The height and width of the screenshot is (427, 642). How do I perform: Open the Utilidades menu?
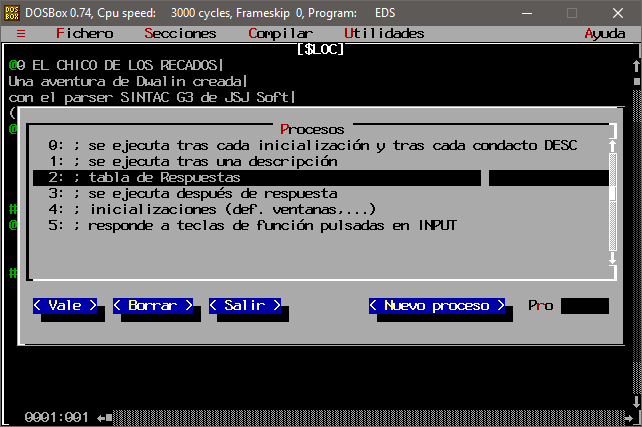pyautogui.click(x=384, y=34)
